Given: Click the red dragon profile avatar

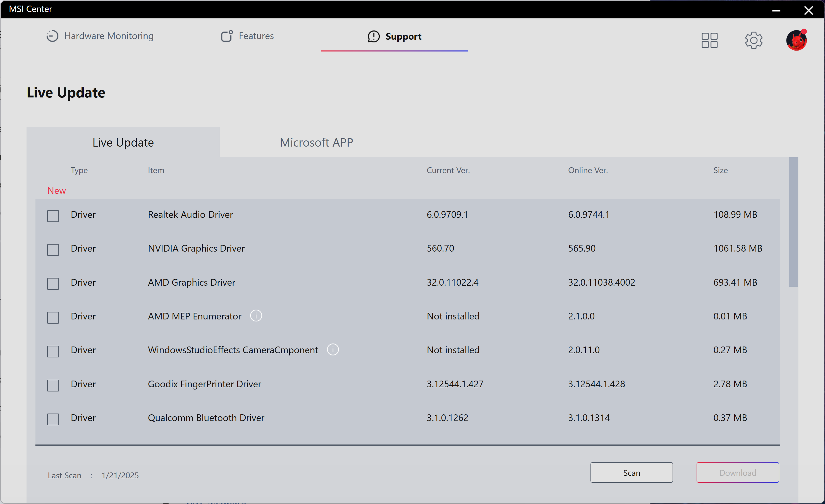Looking at the screenshot, I should [796, 40].
